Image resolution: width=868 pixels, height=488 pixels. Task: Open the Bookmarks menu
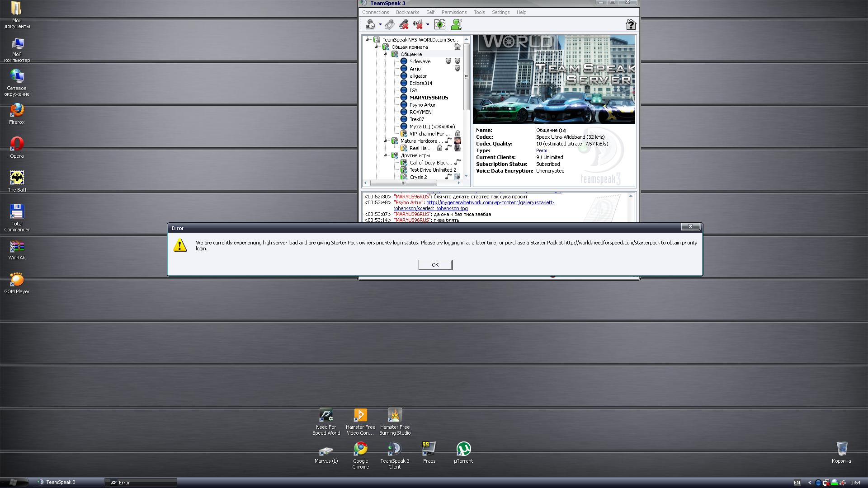tap(407, 12)
